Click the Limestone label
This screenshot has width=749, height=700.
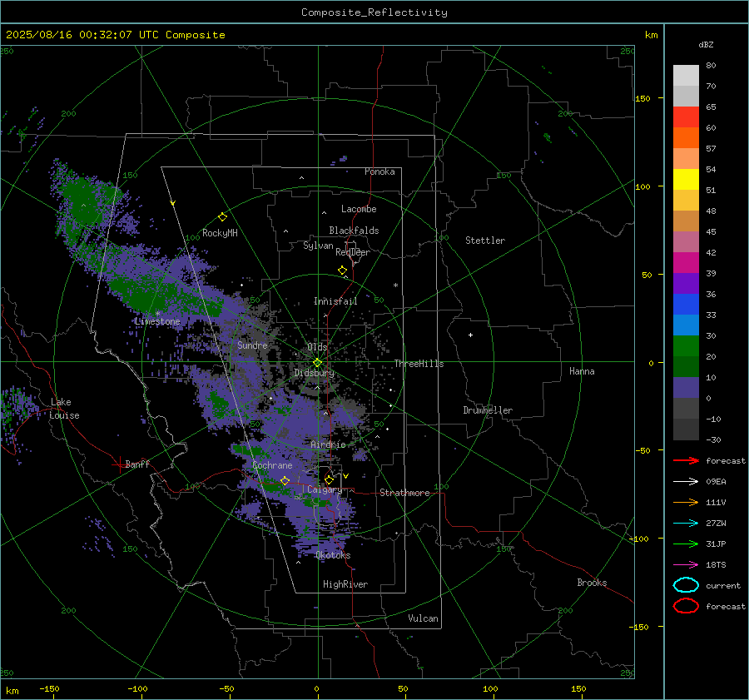point(157,321)
